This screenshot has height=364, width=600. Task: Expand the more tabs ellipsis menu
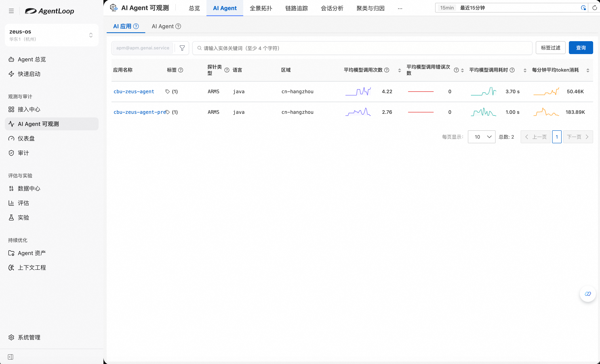(x=400, y=8)
